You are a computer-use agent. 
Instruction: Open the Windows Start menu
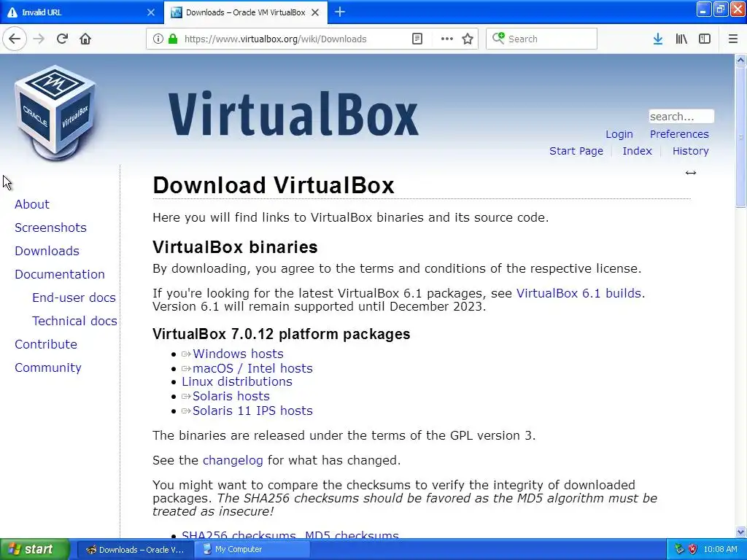point(34,550)
